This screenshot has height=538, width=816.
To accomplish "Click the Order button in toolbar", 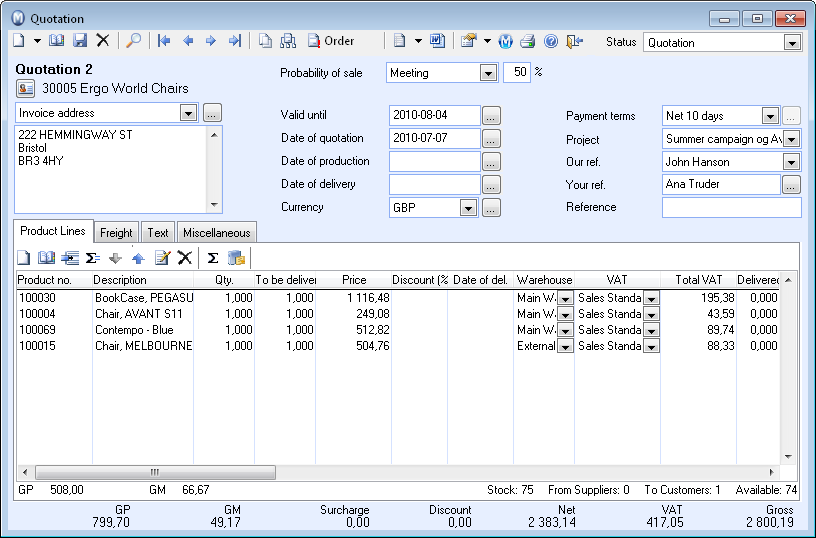I will [x=331, y=41].
